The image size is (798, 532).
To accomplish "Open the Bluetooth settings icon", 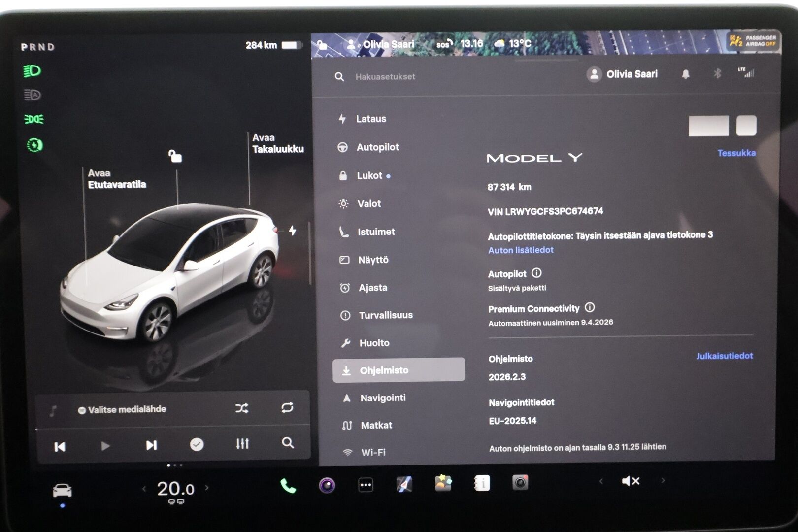I will coord(718,74).
